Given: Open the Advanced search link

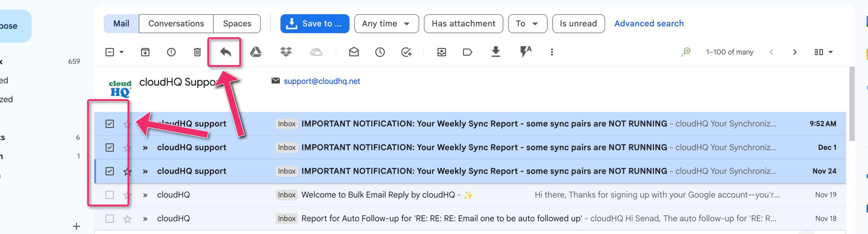Looking at the screenshot, I should [649, 24].
